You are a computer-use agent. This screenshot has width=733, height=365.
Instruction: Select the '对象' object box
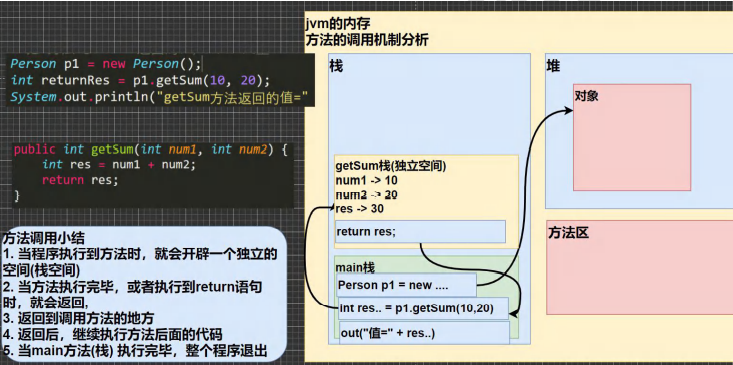[x=632, y=137]
